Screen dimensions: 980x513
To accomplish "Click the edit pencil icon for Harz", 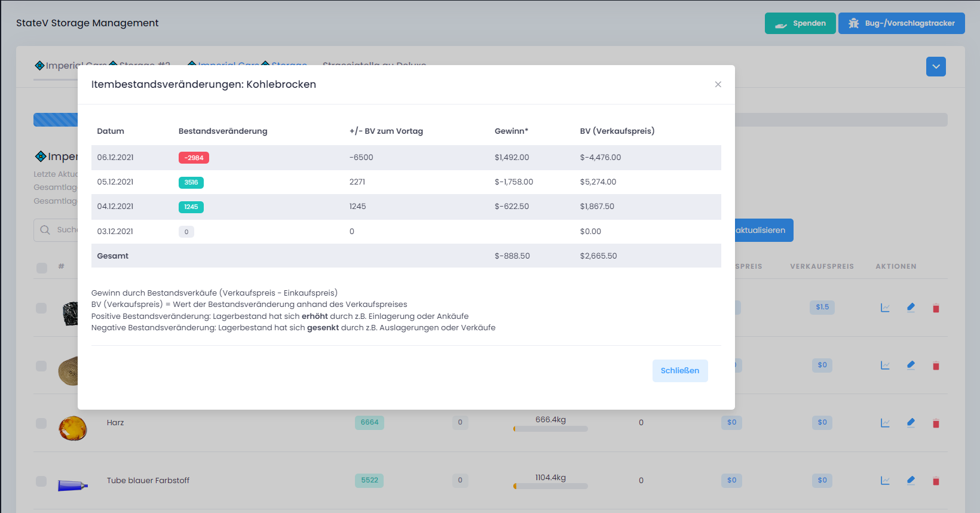I will (911, 423).
